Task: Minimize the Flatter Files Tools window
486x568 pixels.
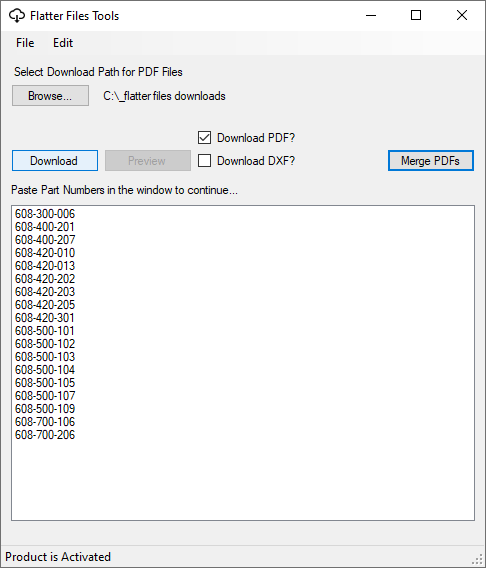Action: click(371, 15)
